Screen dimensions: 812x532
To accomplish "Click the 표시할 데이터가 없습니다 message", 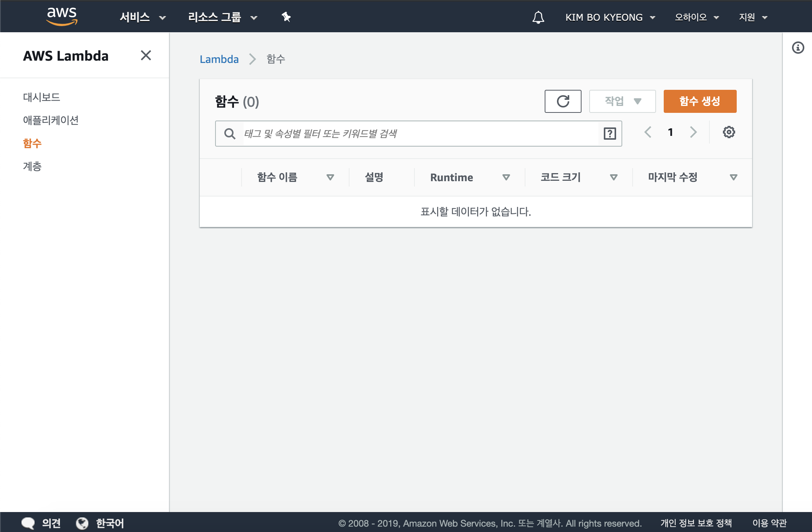I will click(x=476, y=212).
